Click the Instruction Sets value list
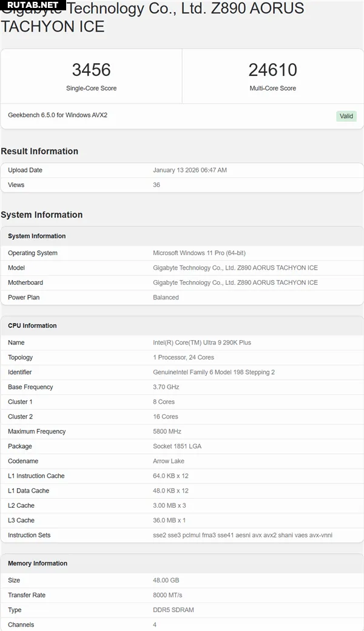This screenshot has width=364, height=631. pyautogui.click(x=242, y=535)
